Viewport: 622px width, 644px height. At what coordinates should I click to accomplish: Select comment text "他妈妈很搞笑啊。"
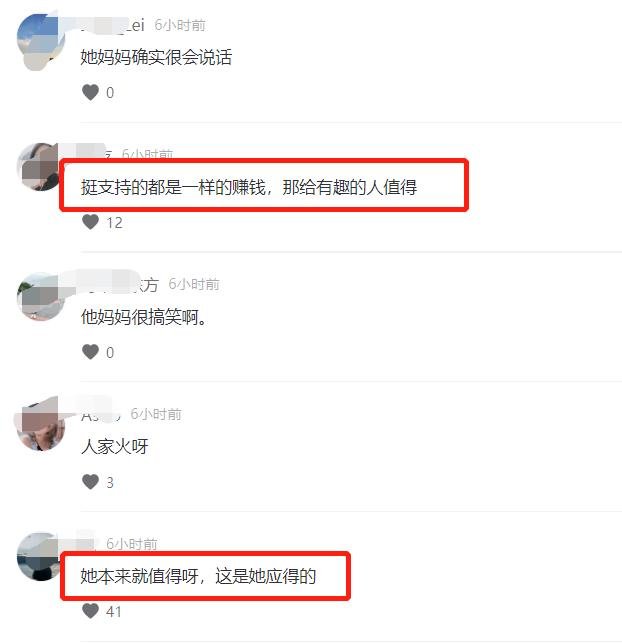pos(143,317)
